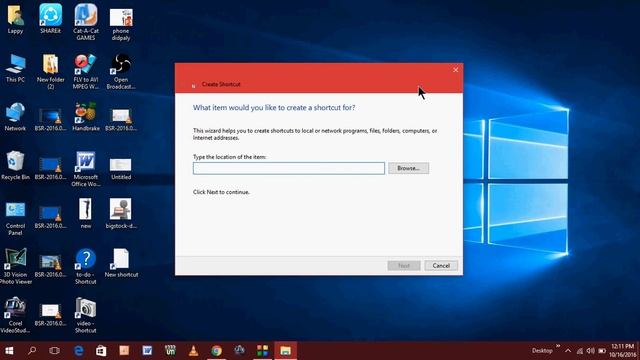Click Cancel in the Create Shortcut wizard
The image size is (640, 360).
441,266
